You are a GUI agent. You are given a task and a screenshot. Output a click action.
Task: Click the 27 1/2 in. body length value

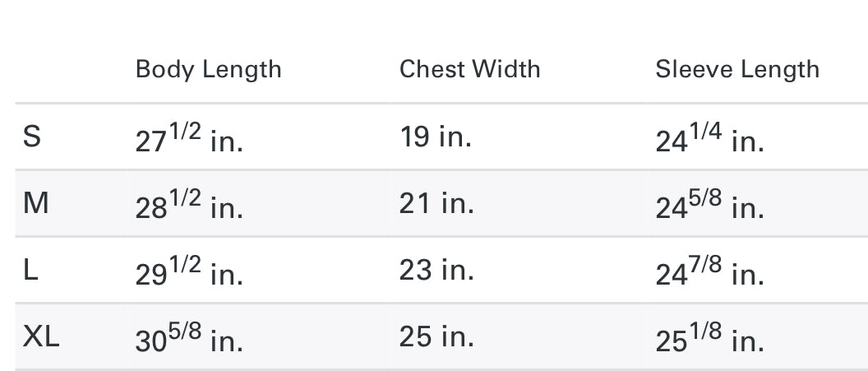pyautogui.click(x=189, y=138)
